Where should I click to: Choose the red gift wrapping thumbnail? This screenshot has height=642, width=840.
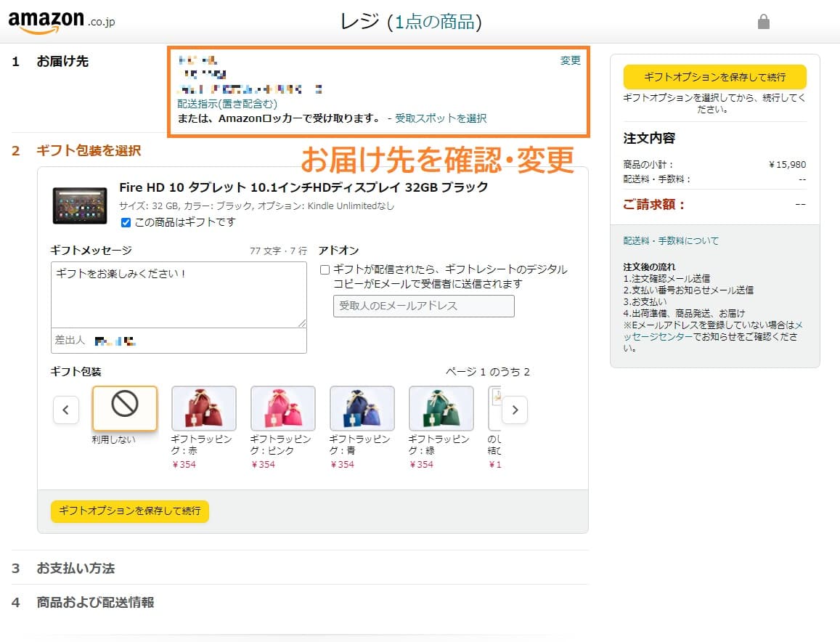tap(203, 408)
